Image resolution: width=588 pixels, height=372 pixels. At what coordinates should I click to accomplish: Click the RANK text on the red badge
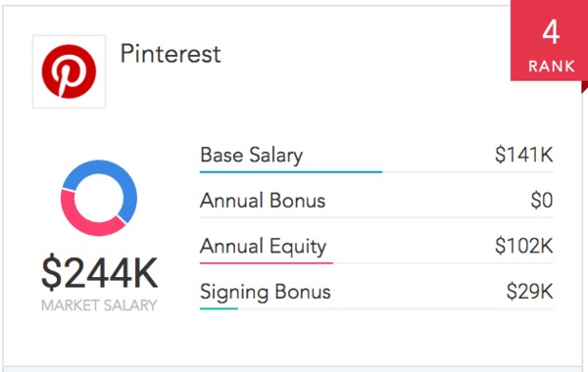[552, 67]
